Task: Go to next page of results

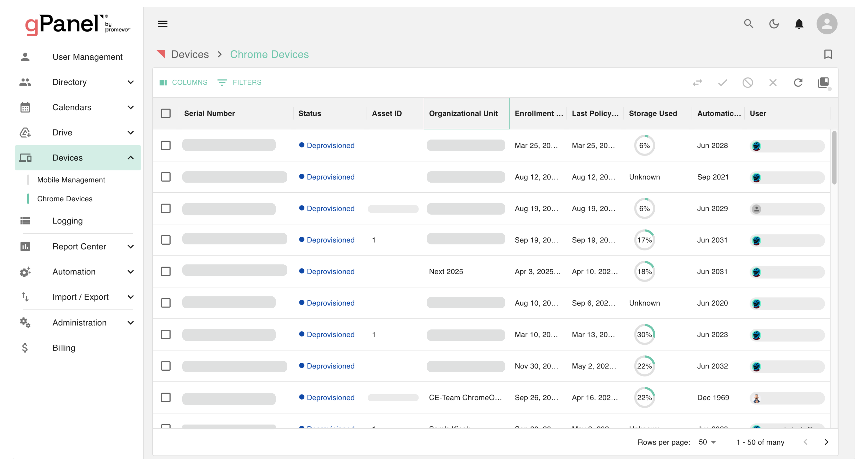Action: (x=826, y=442)
